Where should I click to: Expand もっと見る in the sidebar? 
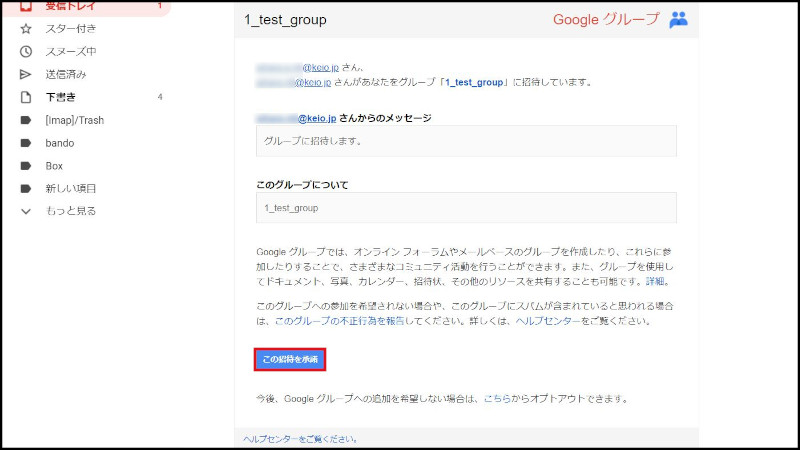pyautogui.click(x=70, y=211)
